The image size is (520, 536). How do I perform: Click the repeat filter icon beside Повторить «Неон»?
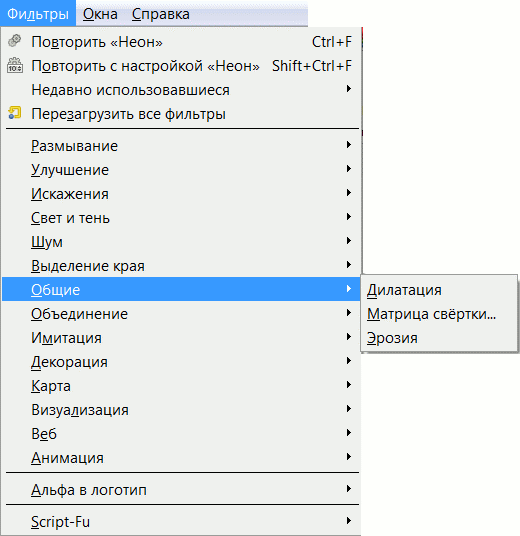click(x=14, y=41)
